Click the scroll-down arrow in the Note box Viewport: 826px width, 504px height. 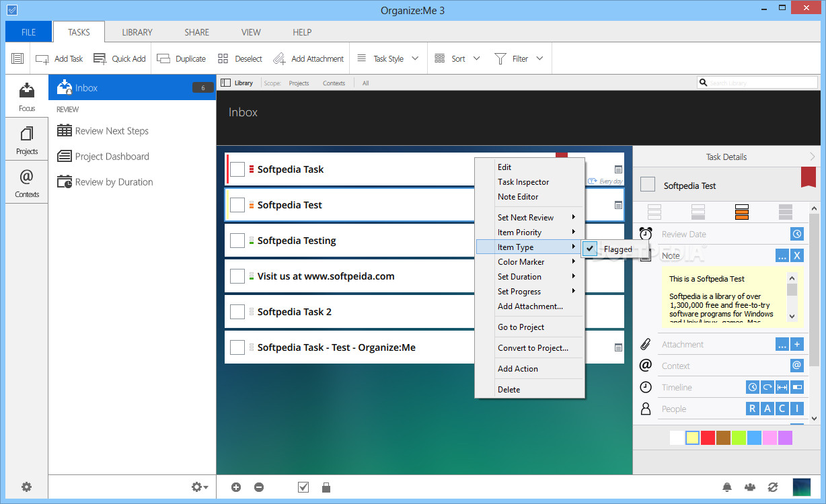[792, 316]
